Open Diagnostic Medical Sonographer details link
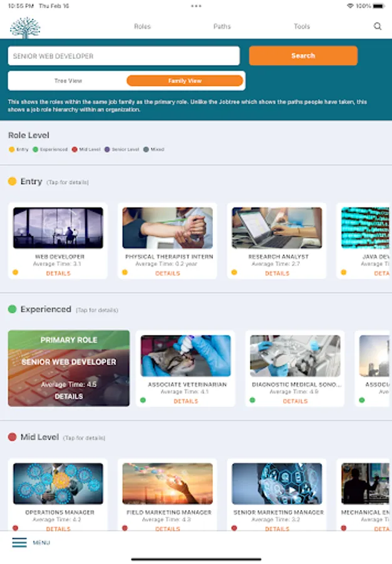The height and width of the screenshot is (564, 392). [295, 401]
